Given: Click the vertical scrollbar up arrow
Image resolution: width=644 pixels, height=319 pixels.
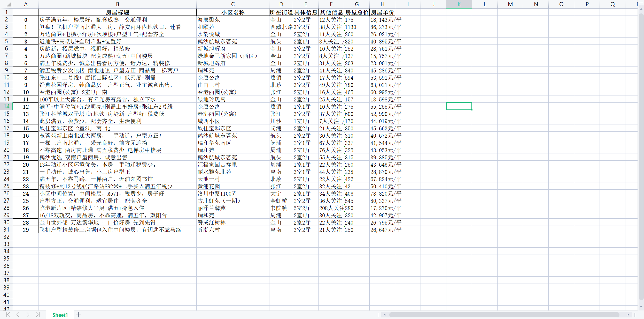Looking at the screenshot, I should (x=641, y=9).
